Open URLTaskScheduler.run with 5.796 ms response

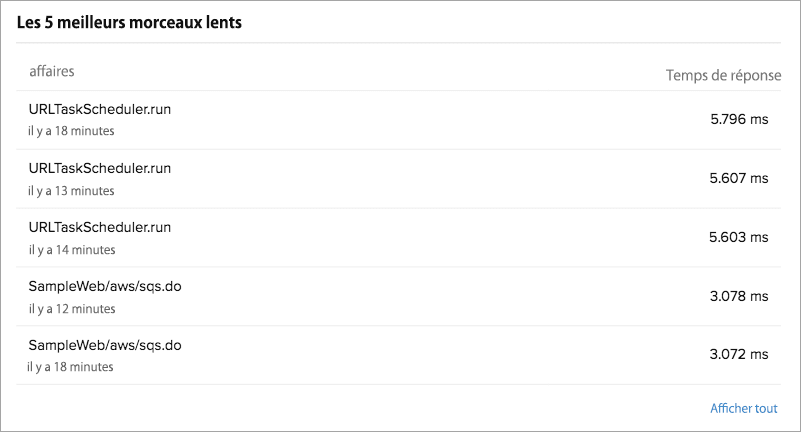pyautogui.click(x=100, y=110)
